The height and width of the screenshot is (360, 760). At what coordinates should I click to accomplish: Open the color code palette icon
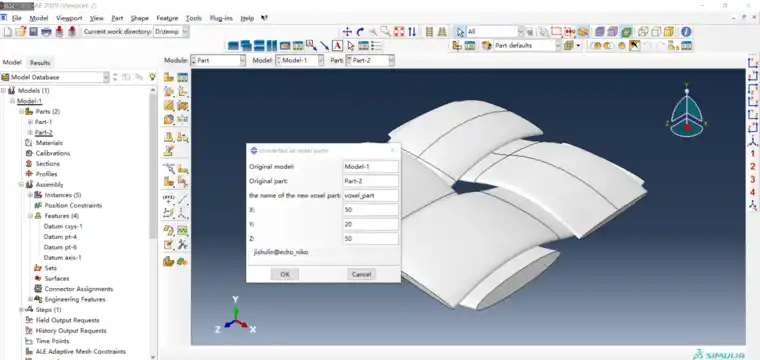coord(486,46)
